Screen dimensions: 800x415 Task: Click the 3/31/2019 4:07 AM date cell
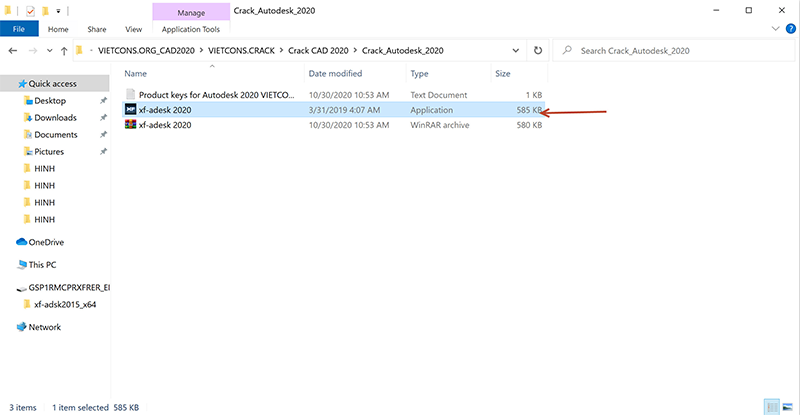click(344, 110)
